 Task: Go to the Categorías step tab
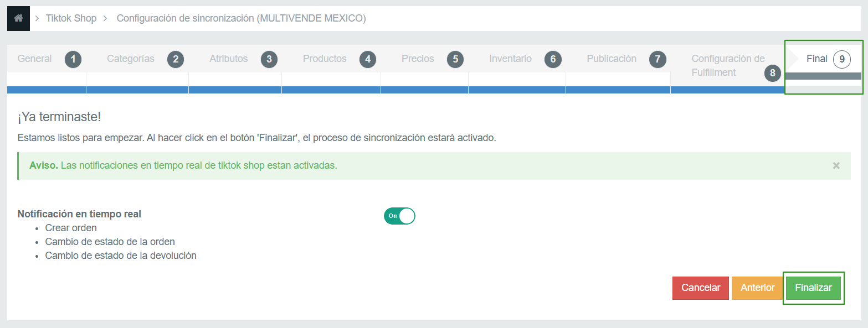coord(131,59)
